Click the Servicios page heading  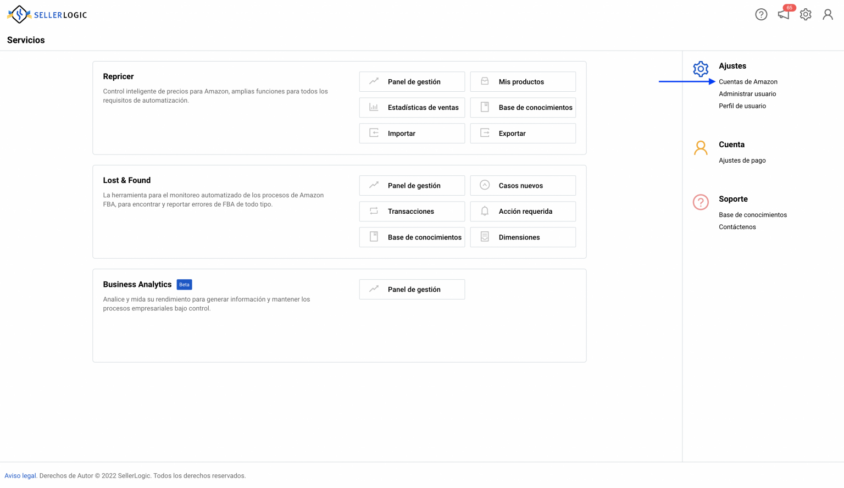[x=26, y=40]
